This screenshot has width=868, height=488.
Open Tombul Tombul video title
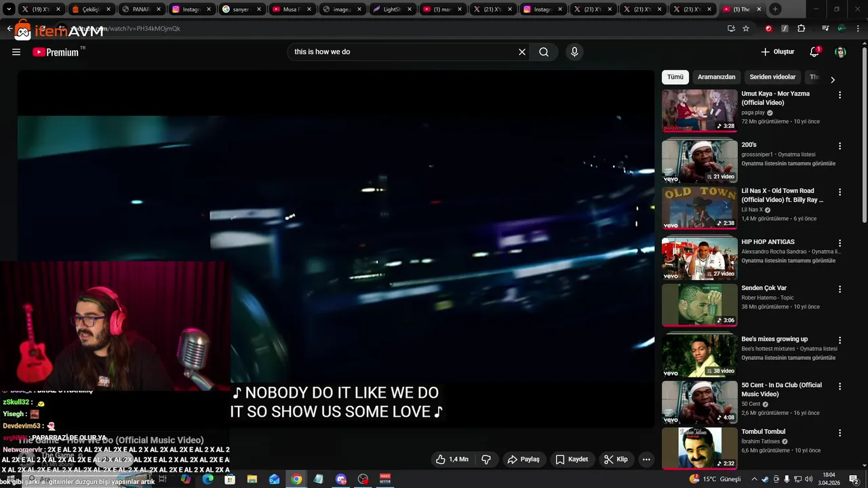click(763, 432)
